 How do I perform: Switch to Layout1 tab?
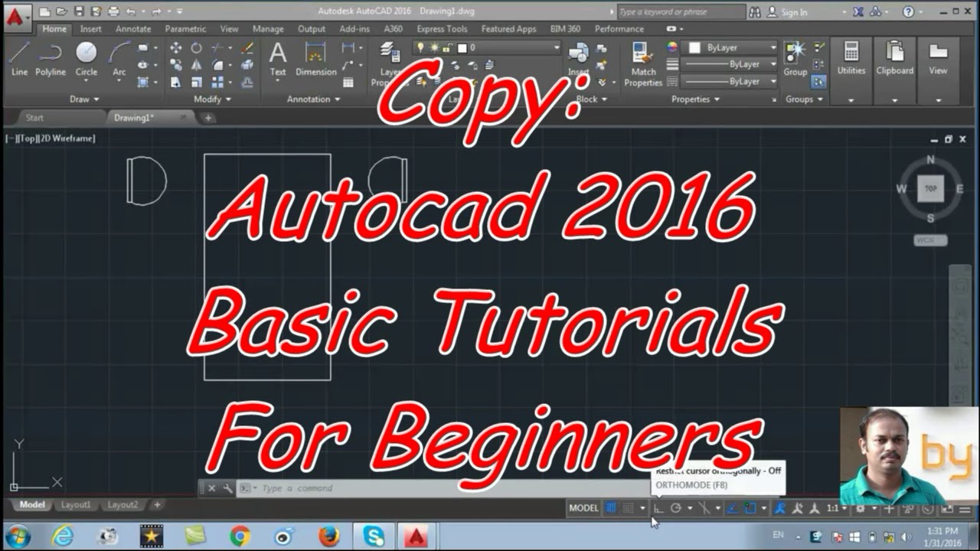click(76, 505)
